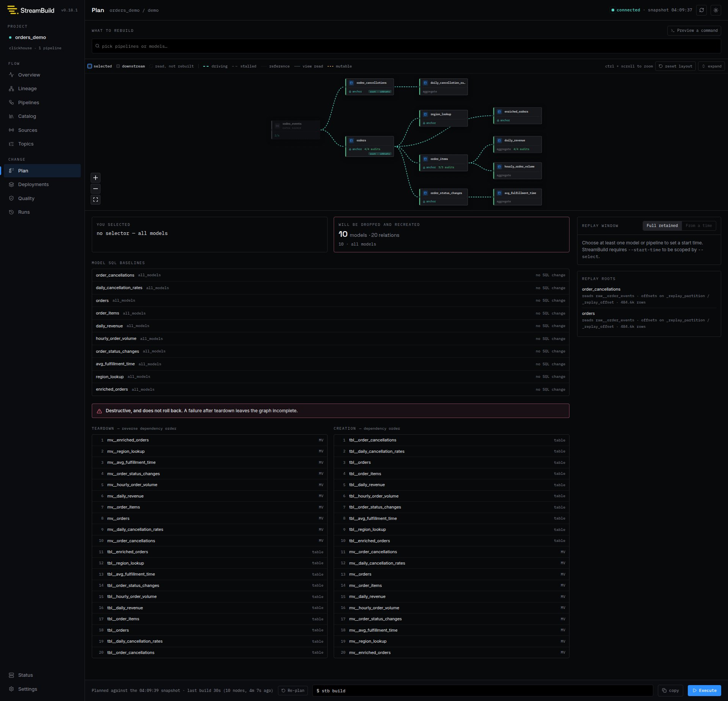
Task: Click the fit-to-screen graph icon
Action: pyautogui.click(x=96, y=200)
